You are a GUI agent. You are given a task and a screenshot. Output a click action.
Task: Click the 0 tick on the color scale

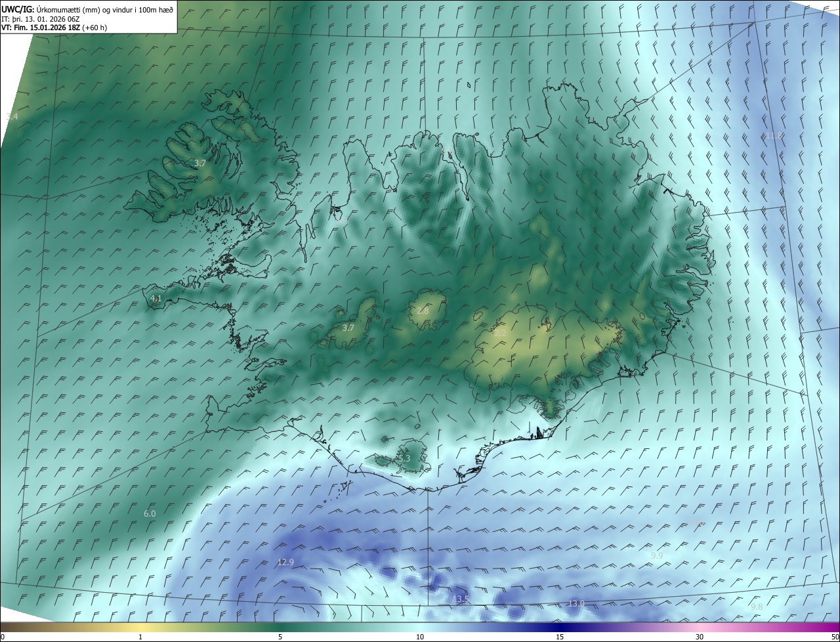pos(3,637)
